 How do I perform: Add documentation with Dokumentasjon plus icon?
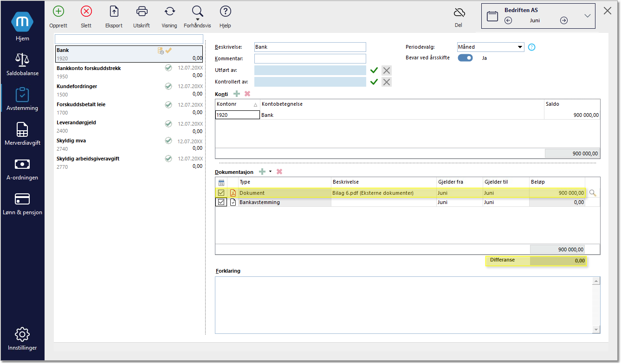[262, 172]
